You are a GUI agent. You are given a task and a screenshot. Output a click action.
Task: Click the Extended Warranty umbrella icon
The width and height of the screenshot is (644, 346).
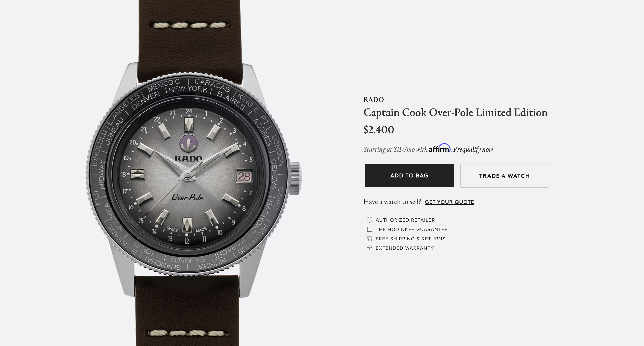click(370, 248)
